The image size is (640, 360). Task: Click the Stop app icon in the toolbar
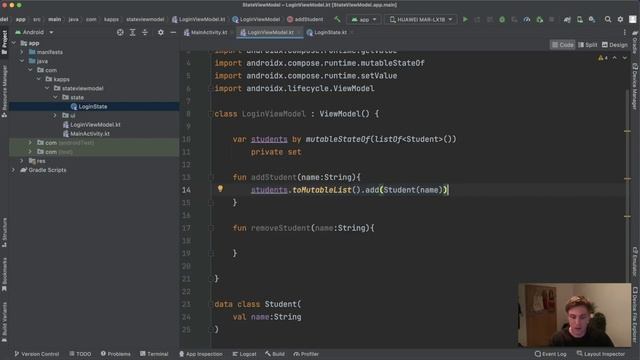pyautogui.click(x=551, y=19)
